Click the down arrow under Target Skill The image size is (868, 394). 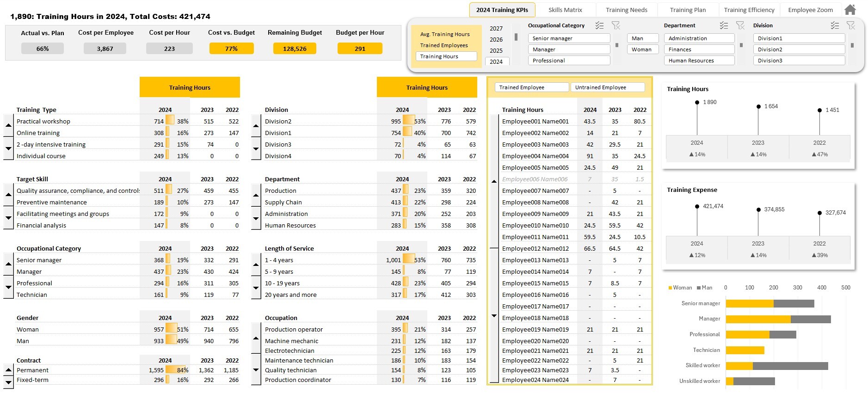point(8,218)
